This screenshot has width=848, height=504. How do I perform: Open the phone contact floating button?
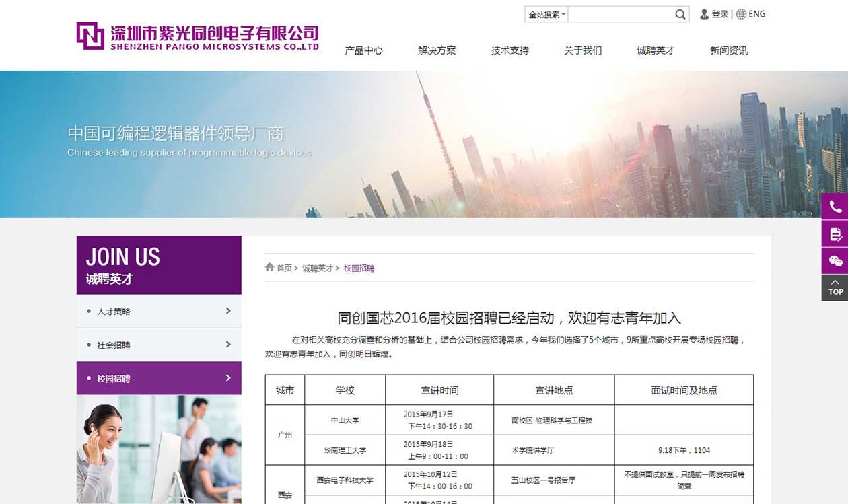click(835, 207)
